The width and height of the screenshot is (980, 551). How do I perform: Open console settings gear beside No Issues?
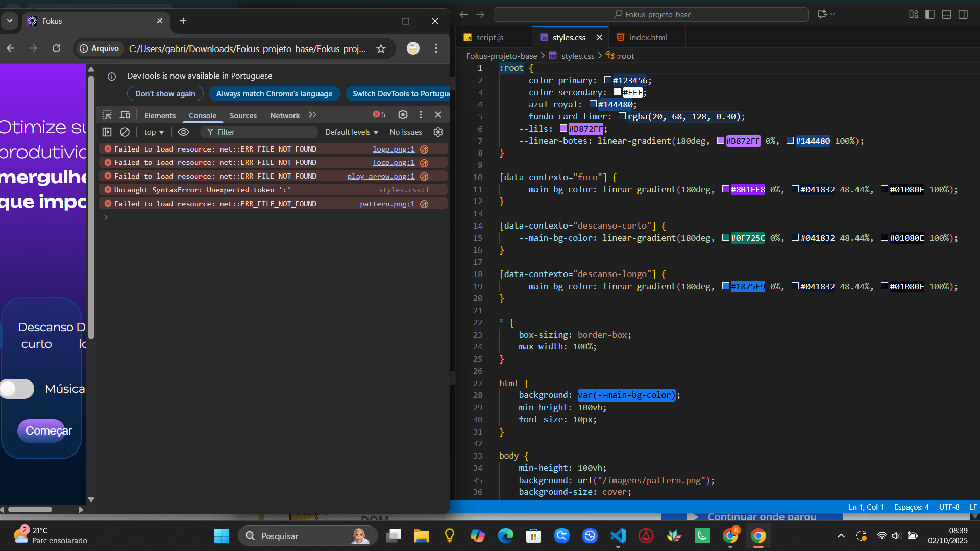[438, 132]
